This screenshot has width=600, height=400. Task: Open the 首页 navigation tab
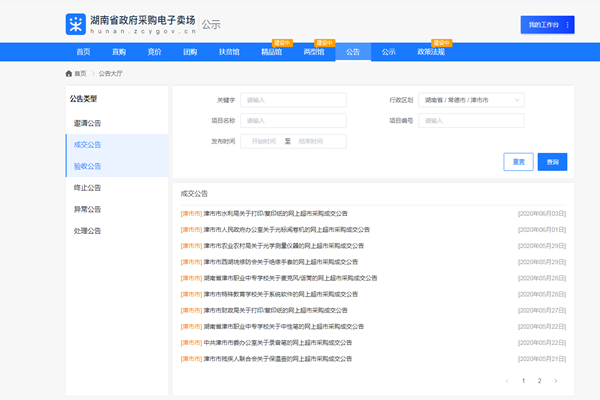[x=83, y=52]
